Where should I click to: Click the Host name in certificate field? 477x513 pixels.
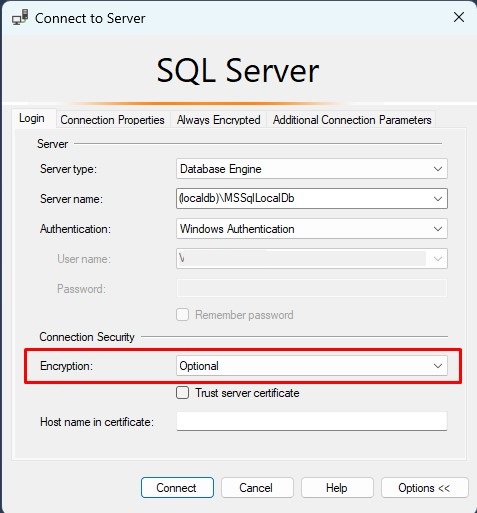click(x=312, y=421)
